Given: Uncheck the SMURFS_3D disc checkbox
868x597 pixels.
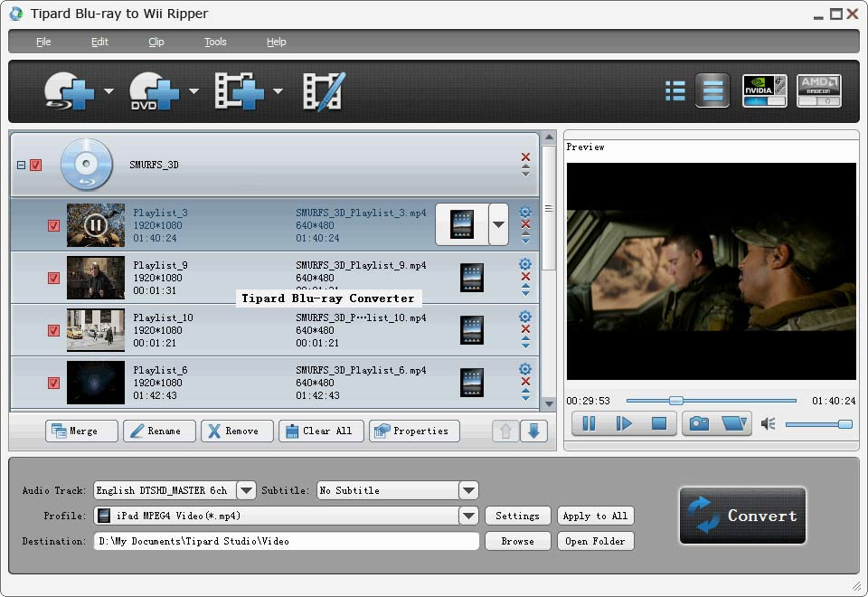Looking at the screenshot, I should pos(36,165).
